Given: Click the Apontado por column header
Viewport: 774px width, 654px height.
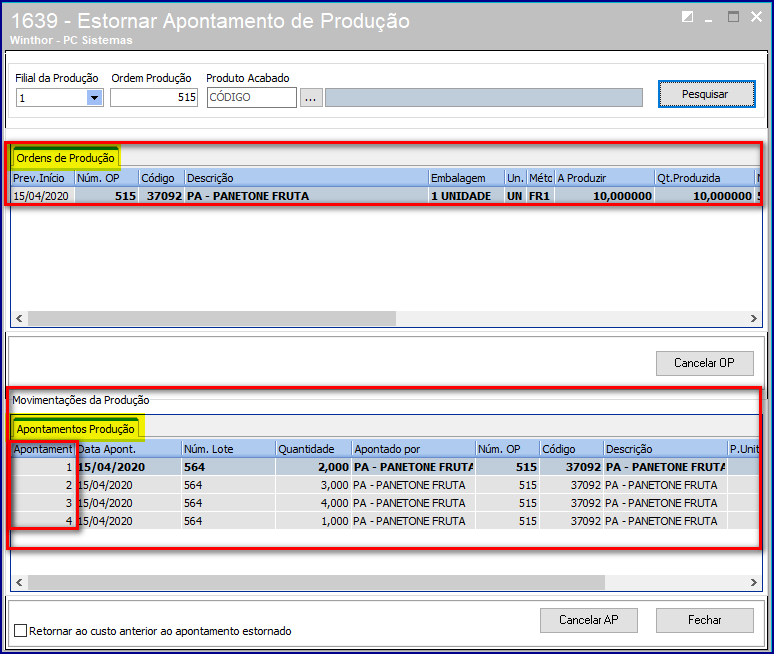Looking at the screenshot, I should tap(413, 449).
